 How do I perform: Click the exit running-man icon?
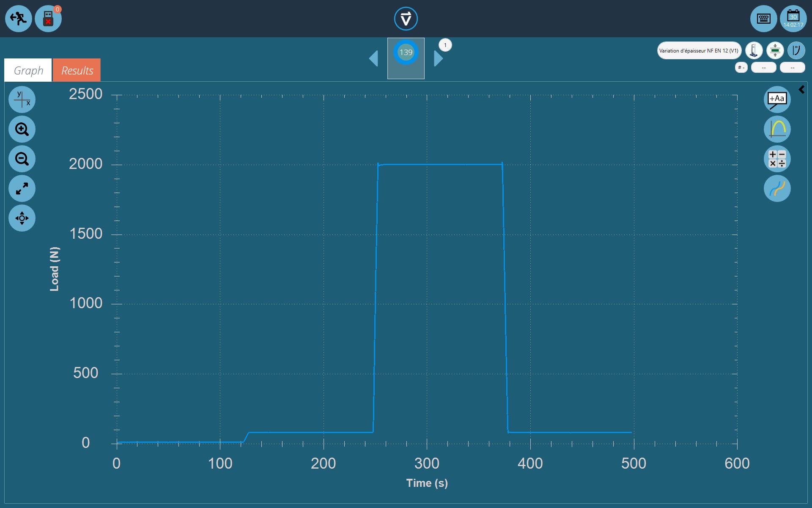[x=18, y=18]
